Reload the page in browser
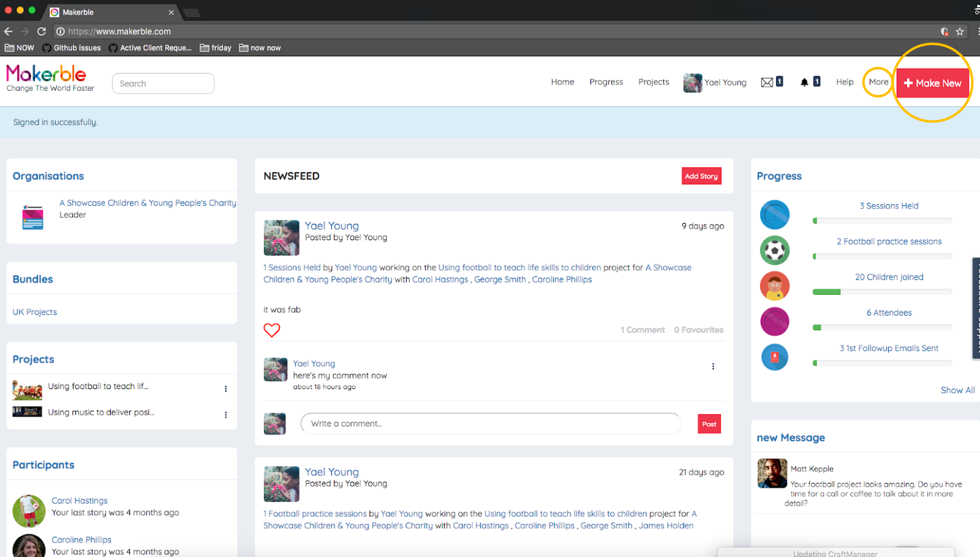Image resolution: width=980 pixels, height=557 pixels. point(42,31)
